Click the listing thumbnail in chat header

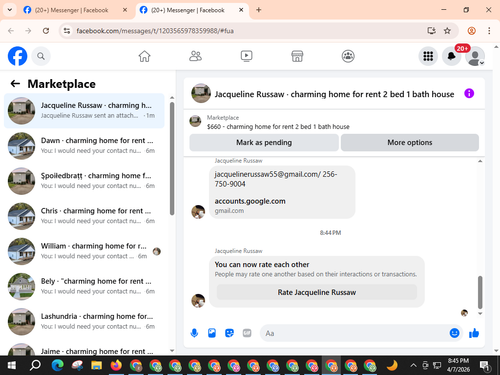[x=201, y=93]
